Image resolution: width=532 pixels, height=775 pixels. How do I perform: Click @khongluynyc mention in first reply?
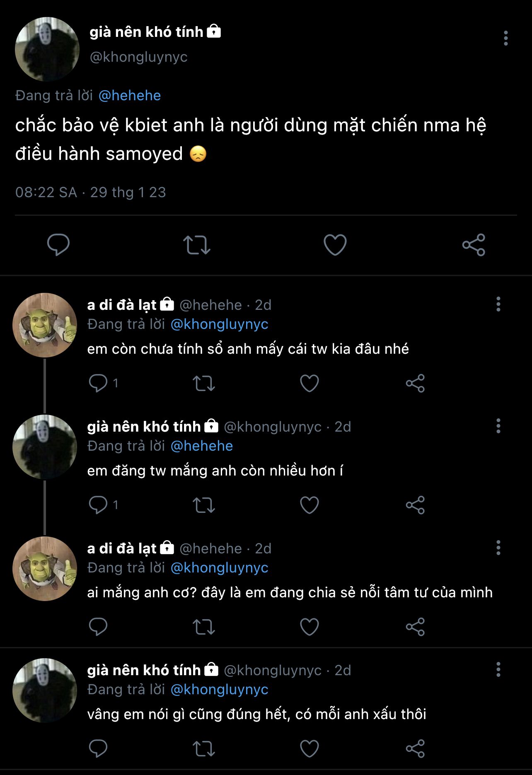click(219, 324)
